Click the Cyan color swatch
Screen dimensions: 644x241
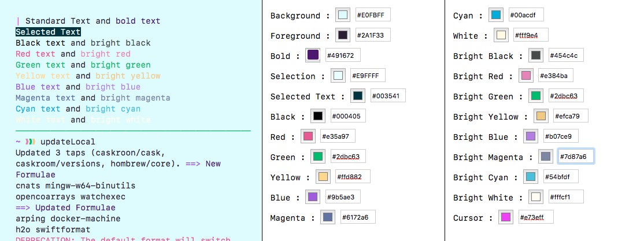tap(495, 15)
